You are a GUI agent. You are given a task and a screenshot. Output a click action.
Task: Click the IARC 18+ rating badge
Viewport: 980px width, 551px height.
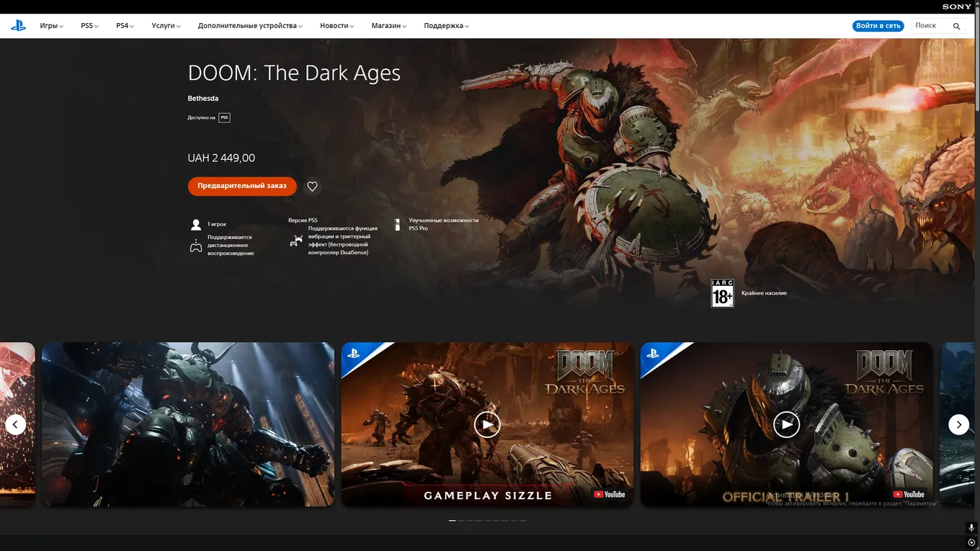[x=722, y=294]
